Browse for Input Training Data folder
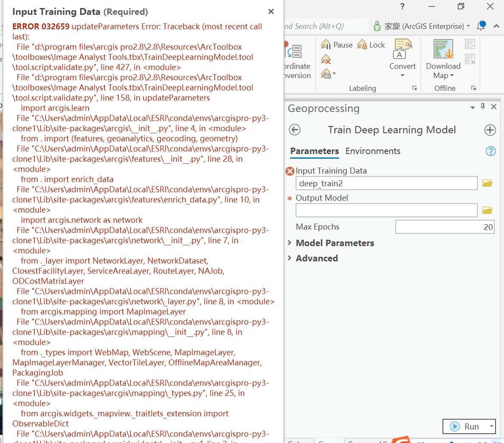This screenshot has width=504, height=443. coord(487,183)
